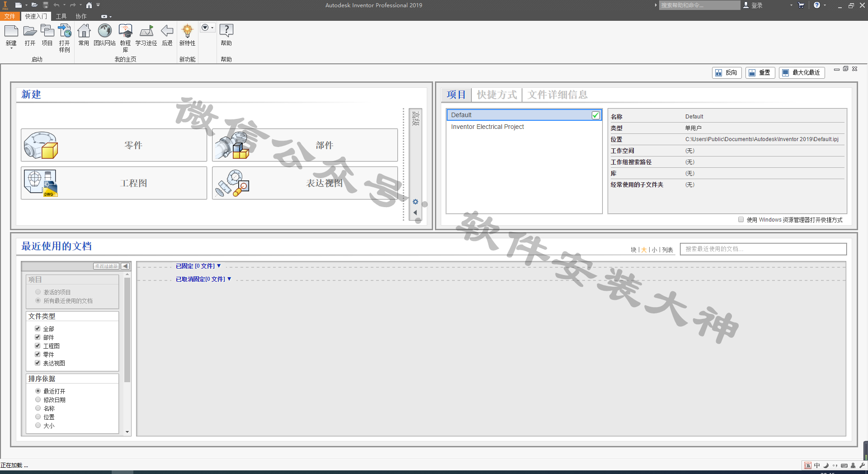Viewport: 868px width, 474px height.
Task: Click the quick access New document icon
Action: click(x=19, y=5)
